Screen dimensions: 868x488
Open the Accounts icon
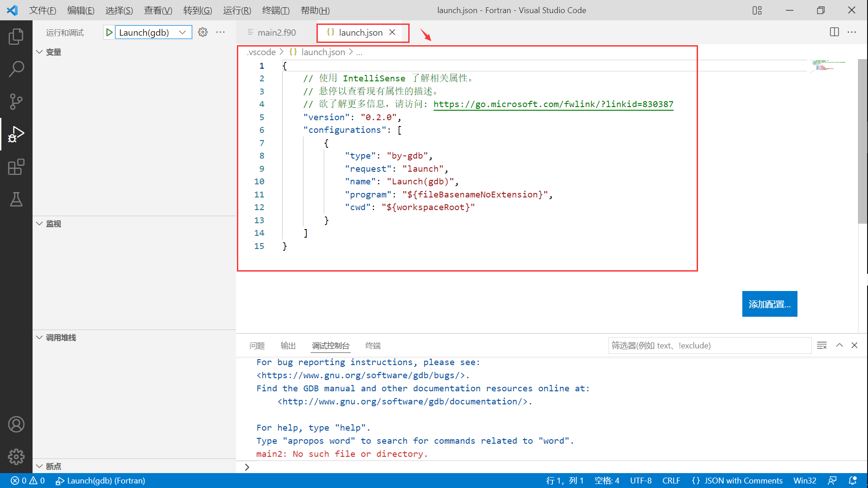[x=16, y=424]
